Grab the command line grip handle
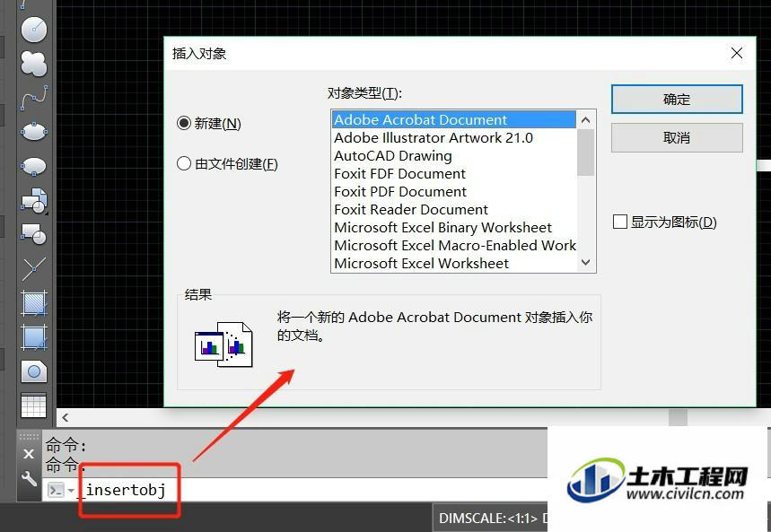The image size is (771, 532). pos(29,436)
